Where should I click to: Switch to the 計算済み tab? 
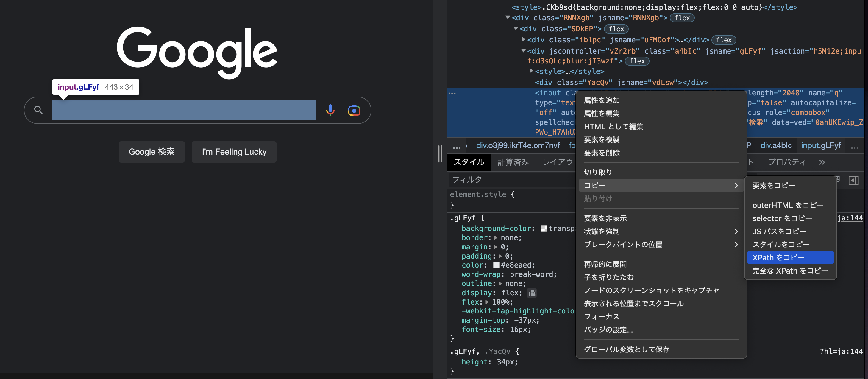click(x=513, y=162)
